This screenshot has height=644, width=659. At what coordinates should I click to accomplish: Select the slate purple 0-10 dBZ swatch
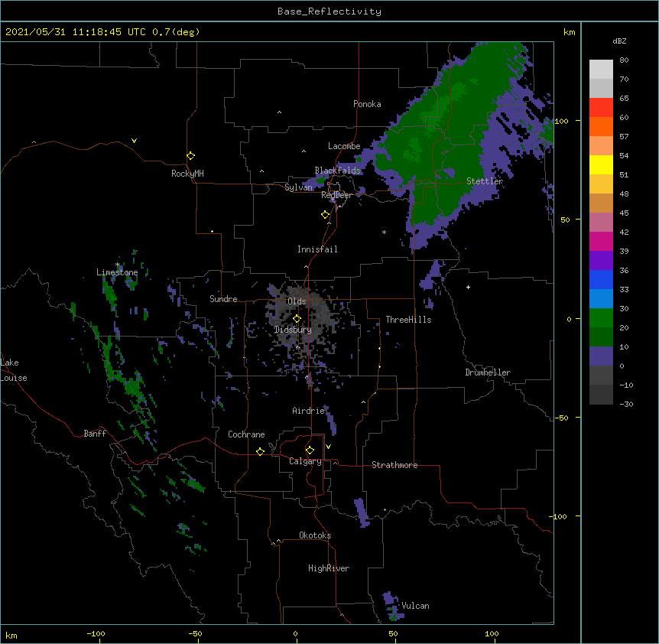pos(601,356)
